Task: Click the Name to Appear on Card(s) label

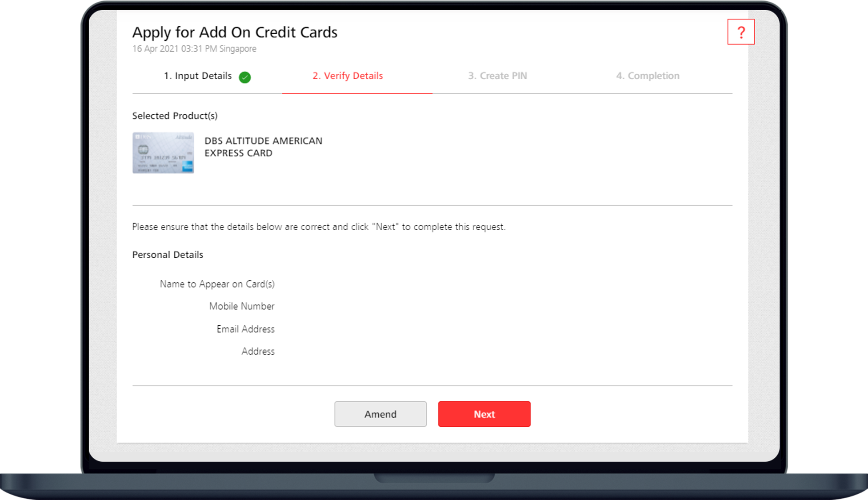Action: coord(217,284)
